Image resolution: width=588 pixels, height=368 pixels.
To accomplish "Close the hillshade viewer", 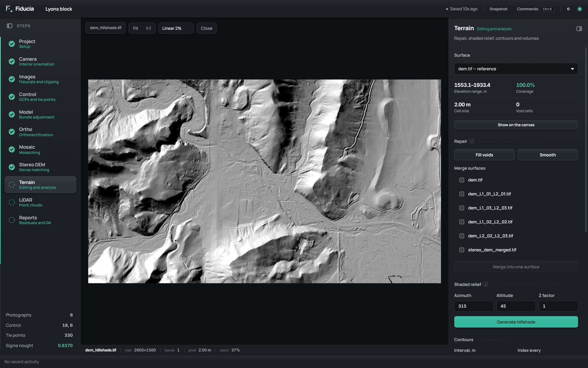I will point(206,28).
